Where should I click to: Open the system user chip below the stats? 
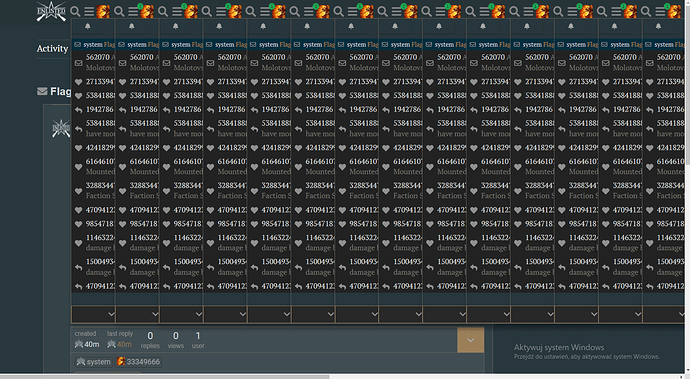pos(93,362)
